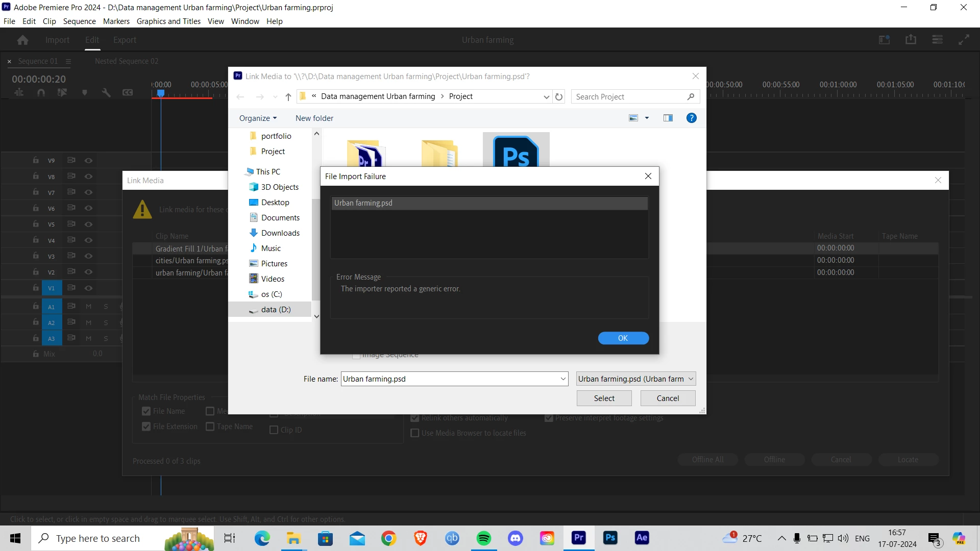Click the Quick Export share icon
Viewport: 980px width, 551px height.
(911, 39)
